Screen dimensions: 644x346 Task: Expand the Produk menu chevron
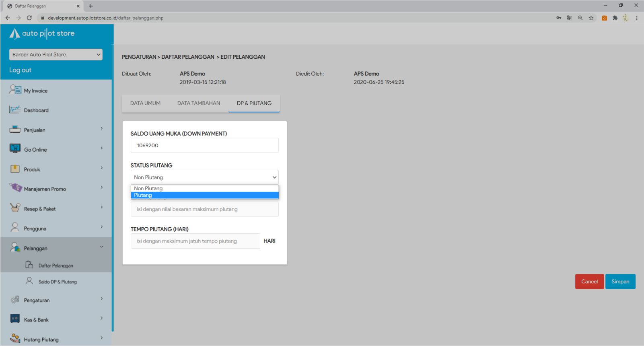click(101, 168)
